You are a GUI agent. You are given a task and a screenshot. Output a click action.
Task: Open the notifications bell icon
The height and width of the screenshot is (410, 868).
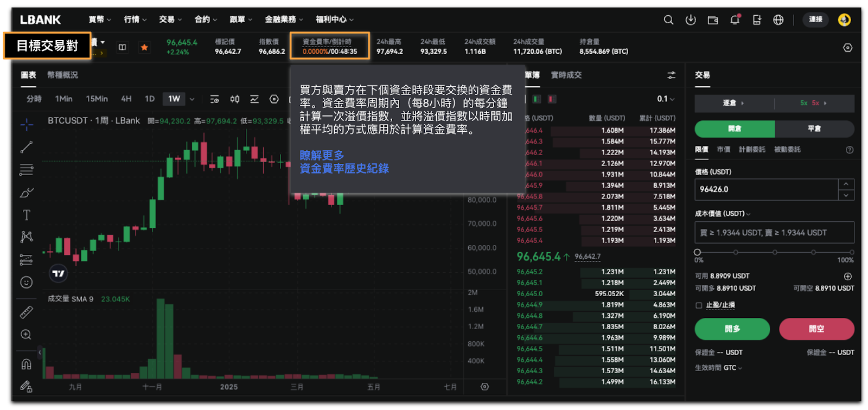pos(735,20)
